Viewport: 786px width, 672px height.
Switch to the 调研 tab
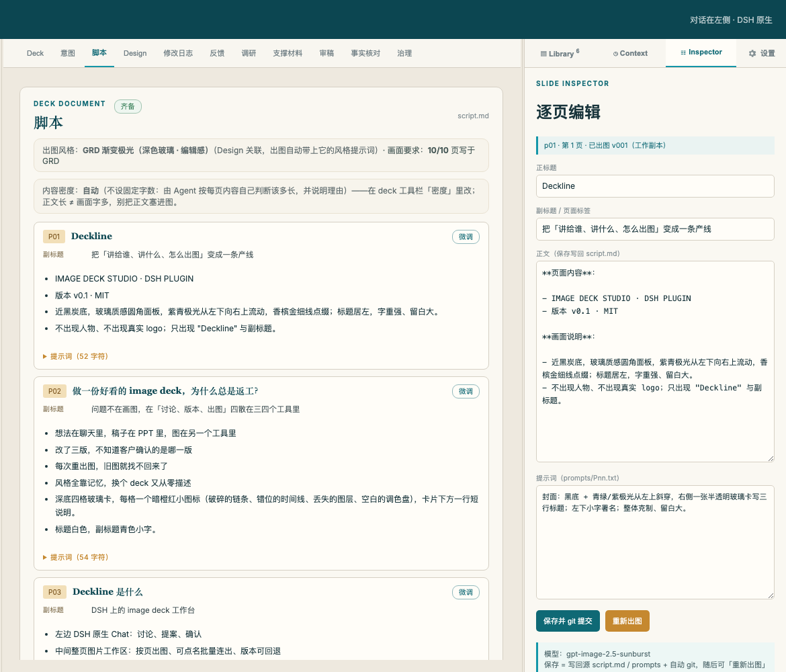pos(249,53)
